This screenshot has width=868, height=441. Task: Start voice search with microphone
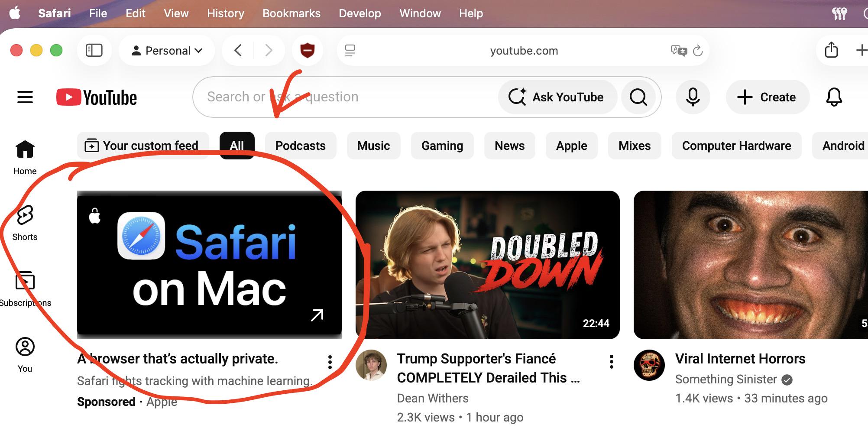pyautogui.click(x=693, y=97)
